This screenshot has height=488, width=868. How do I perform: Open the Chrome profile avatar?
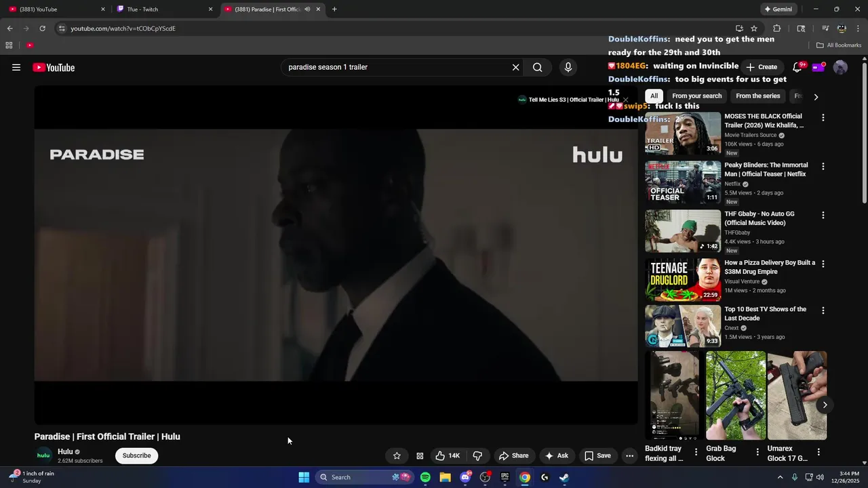[842, 28]
